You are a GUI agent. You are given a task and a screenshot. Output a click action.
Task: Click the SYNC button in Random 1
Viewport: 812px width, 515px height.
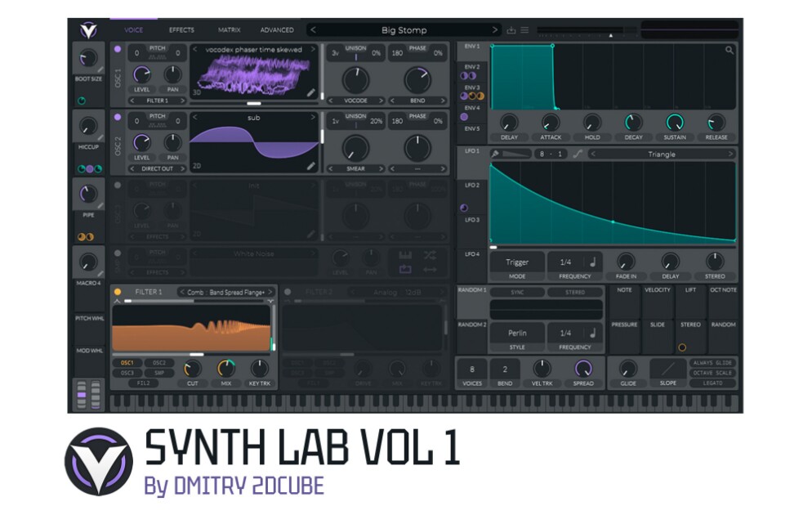coord(517,292)
